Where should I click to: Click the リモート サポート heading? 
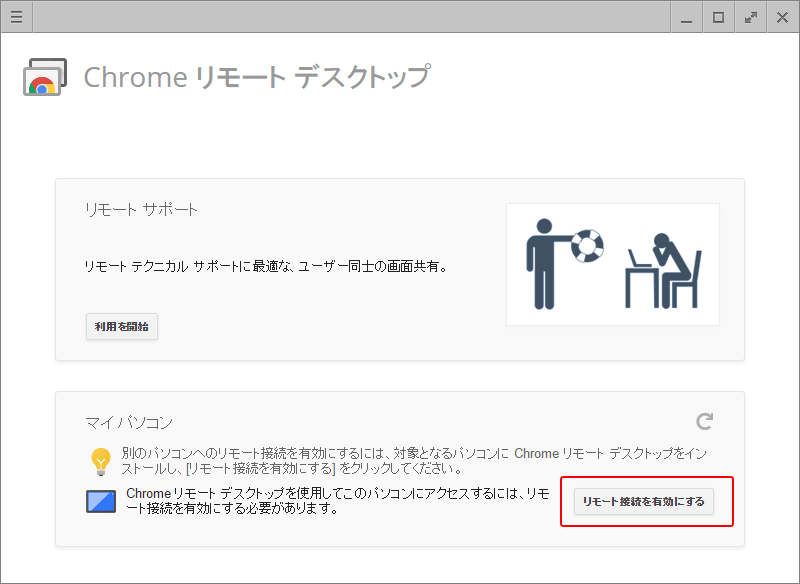141,210
